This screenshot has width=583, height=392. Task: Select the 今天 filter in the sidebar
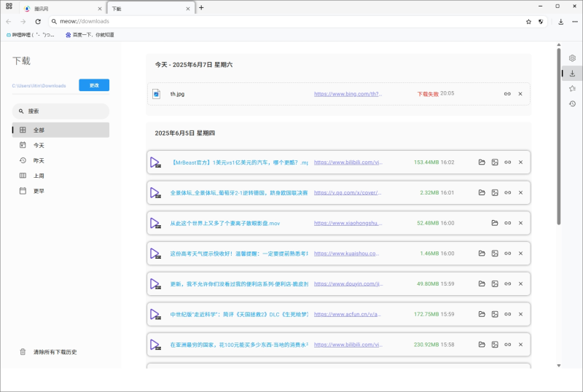coord(39,145)
